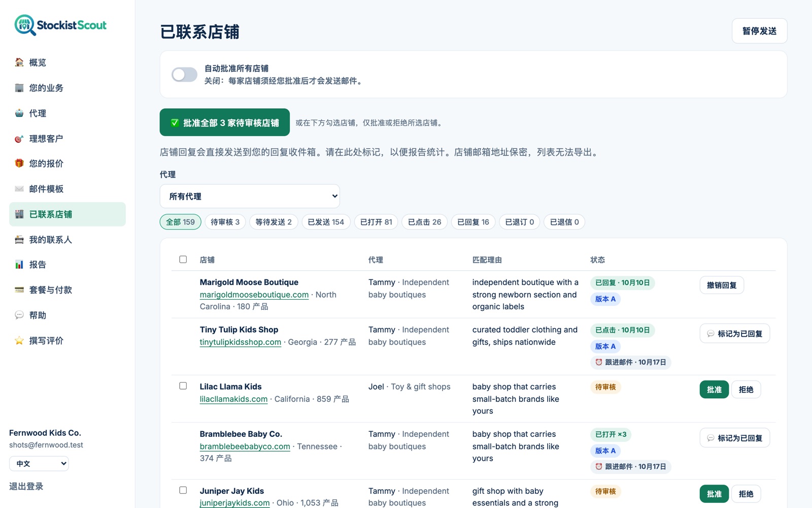Select the 等待发送 2 filter tab
Viewport: 812px width, 508px height.
pyautogui.click(x=274, y=222)
